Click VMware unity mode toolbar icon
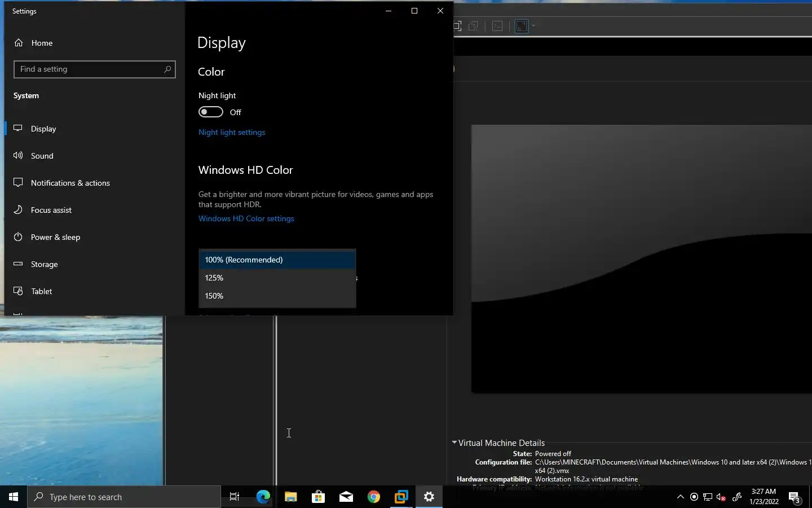Viewport: 812px width, 508px height. coord(474,26)
